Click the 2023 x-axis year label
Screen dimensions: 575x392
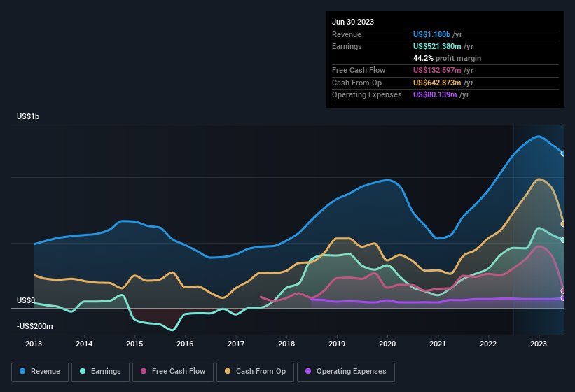(539, 344)
